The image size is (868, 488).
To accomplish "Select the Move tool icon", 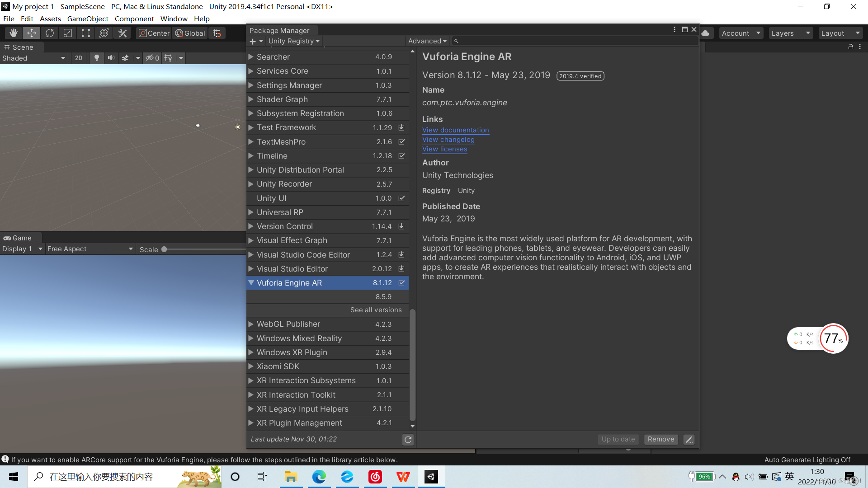I will click(x=31, y=33).
